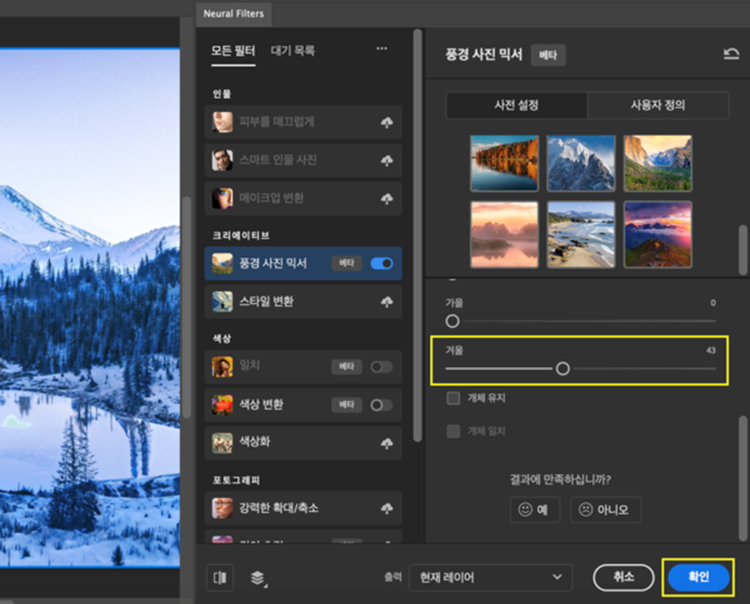Viewport: 750px width, 604px height.
Task: Open the three-dots more options menu
Action: tap(382, 48)
